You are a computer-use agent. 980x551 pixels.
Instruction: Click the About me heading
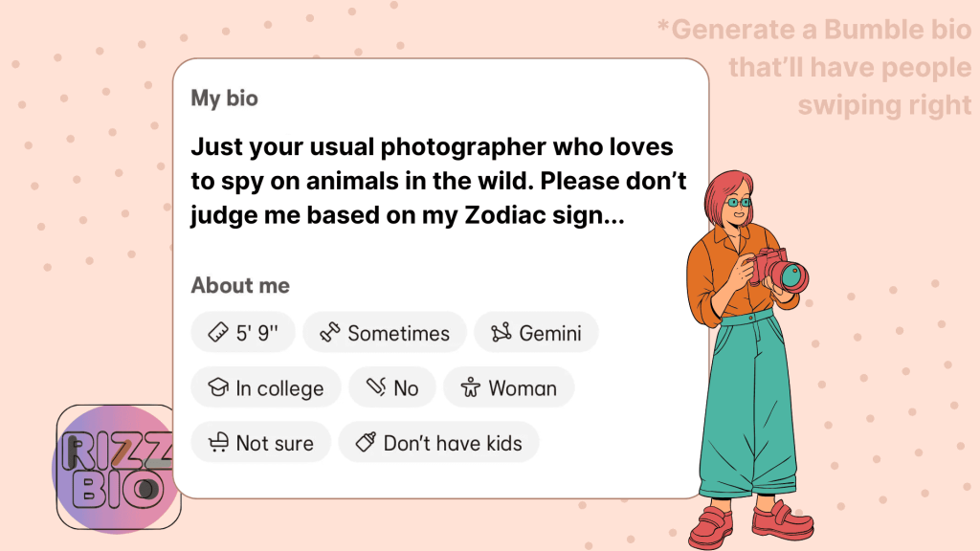tap(240, 285)
